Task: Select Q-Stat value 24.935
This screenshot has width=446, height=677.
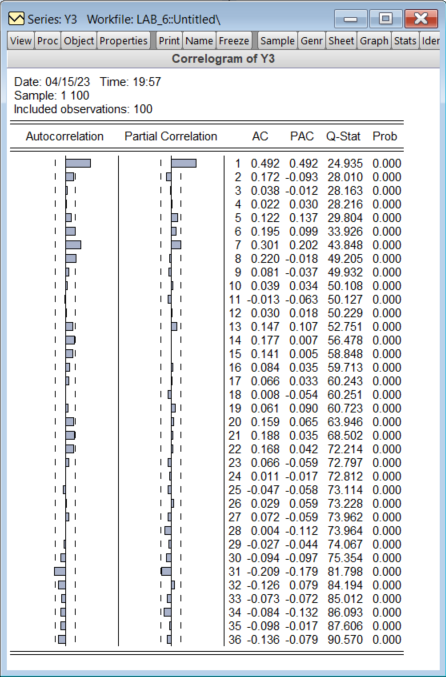Action: pyautogui.click(x=345, y=164)
